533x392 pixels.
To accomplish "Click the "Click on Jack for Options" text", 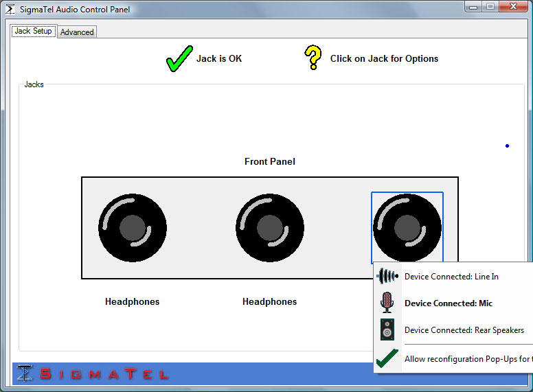I will click(384, 59).
